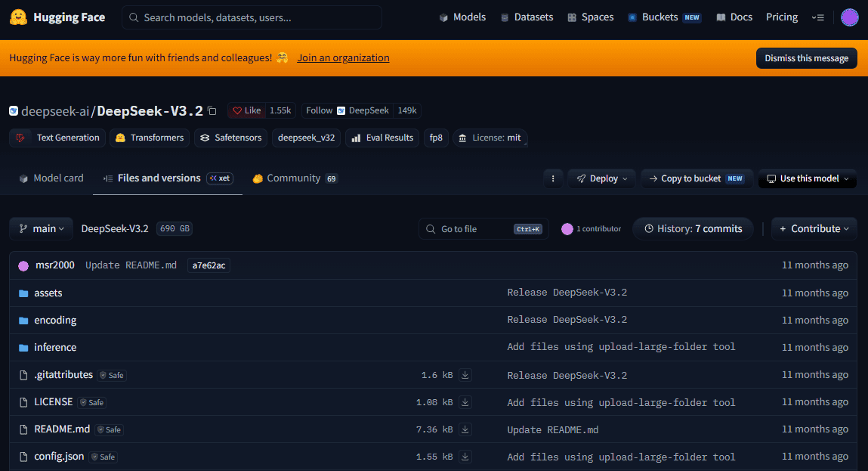Open the LICENSE file
868x471 pixels.
click(x=54, y=401)
